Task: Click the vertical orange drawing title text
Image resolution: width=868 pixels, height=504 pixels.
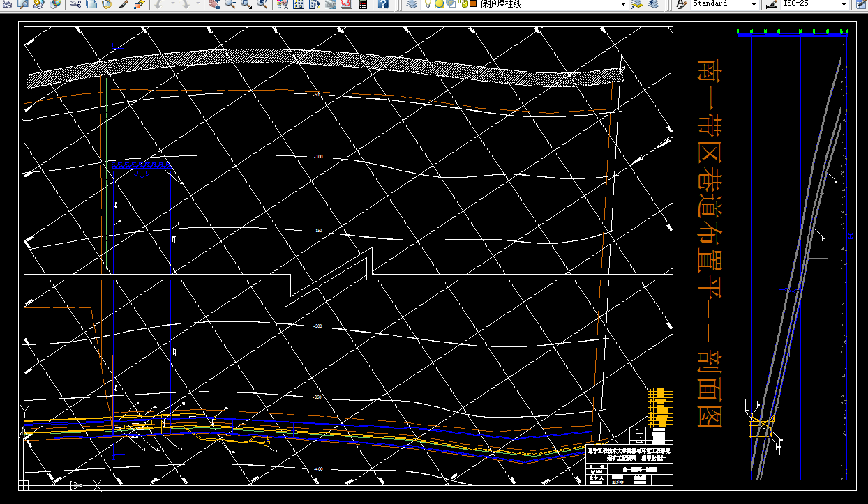Action: 710,243
